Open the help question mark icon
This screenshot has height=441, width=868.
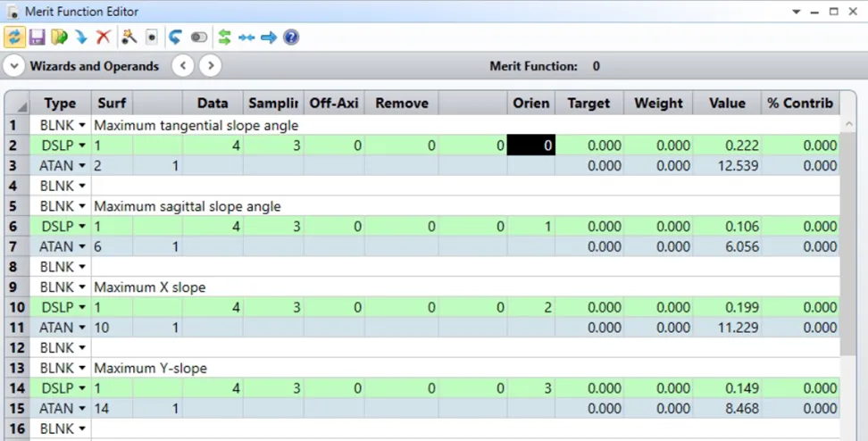[x=291, y=37]
